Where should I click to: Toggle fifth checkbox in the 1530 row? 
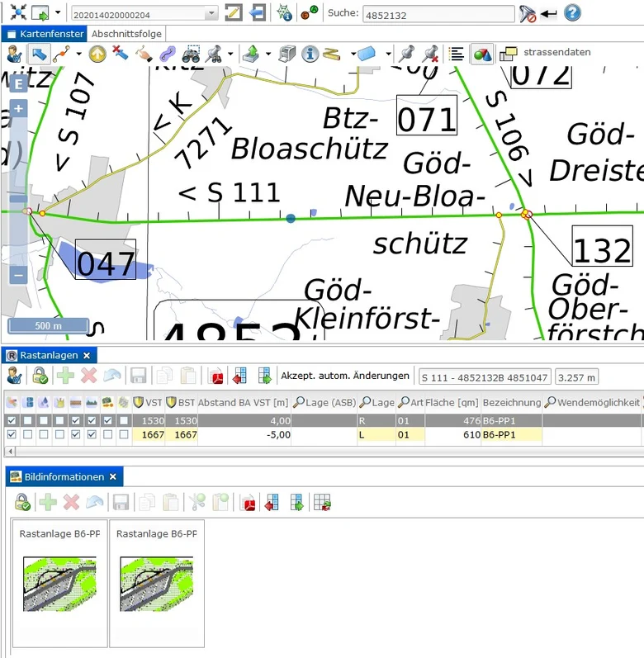(x=75, y=420)
